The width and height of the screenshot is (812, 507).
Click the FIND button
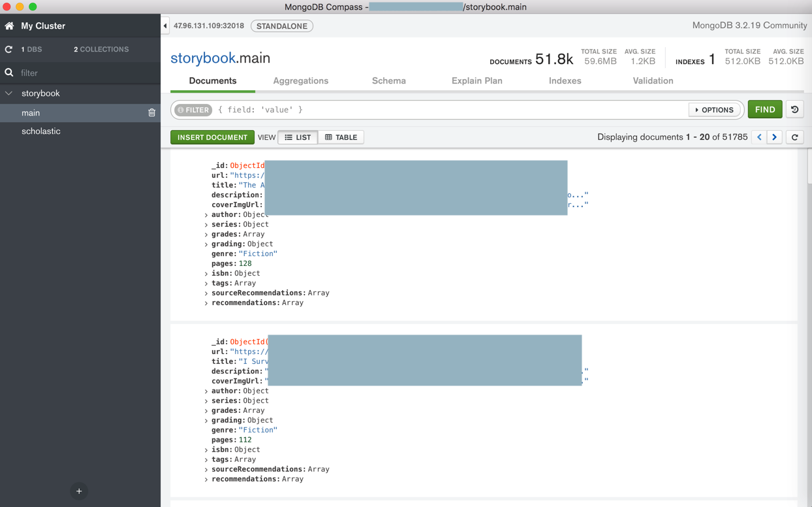tap(765, 110)
